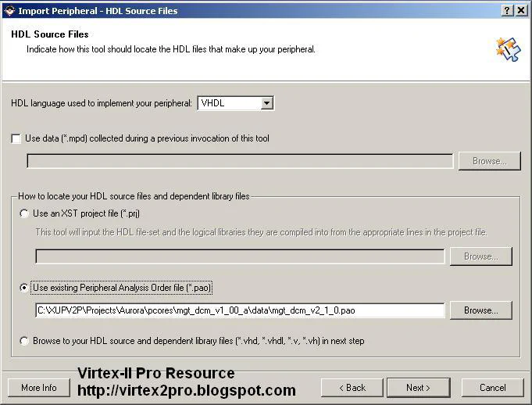Image resolution: width=532 pixels, height=405 pixels.
Task: Click Browse button for XST project file
Action: coord(480,256)
